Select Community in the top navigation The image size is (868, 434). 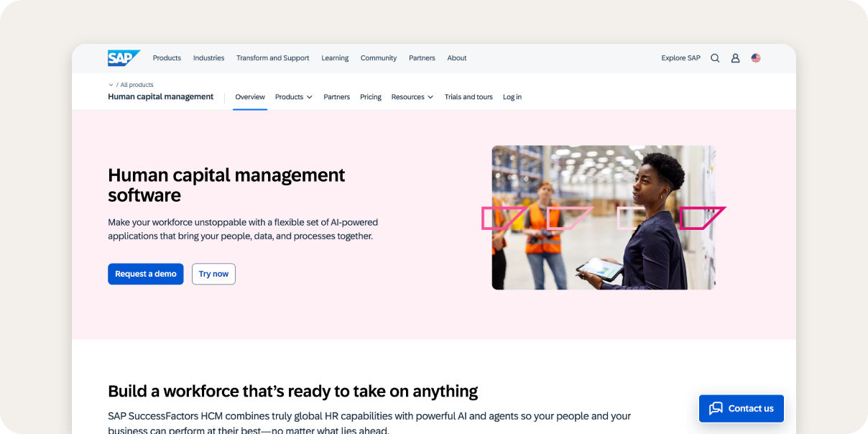coord(378,57)
